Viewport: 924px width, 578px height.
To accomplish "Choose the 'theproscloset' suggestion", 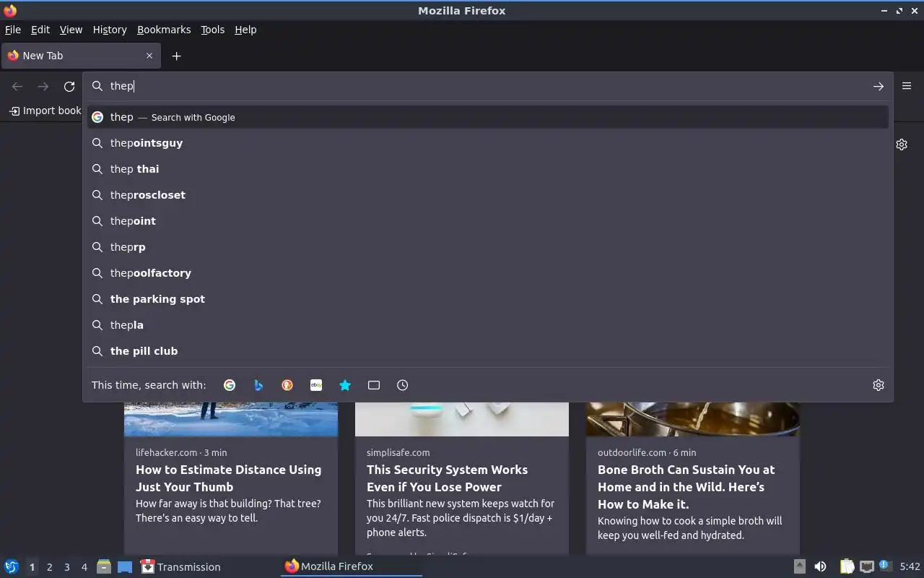I will point(488,195).
